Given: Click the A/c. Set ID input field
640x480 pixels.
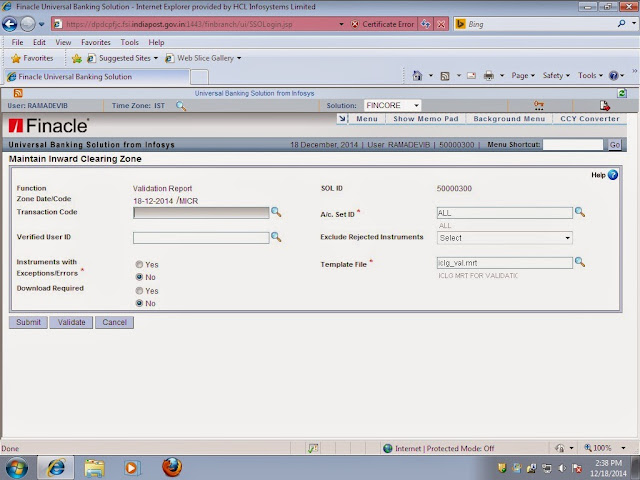Looking at the screenshot, I should 504,213.
